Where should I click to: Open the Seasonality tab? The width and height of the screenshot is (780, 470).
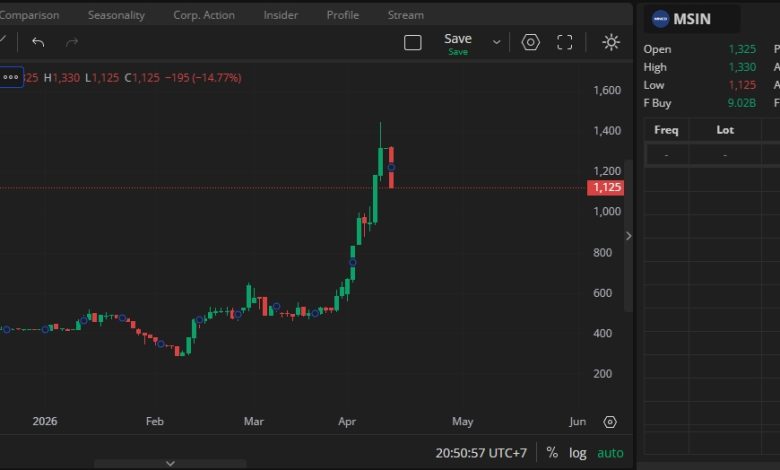pos(116,15)
